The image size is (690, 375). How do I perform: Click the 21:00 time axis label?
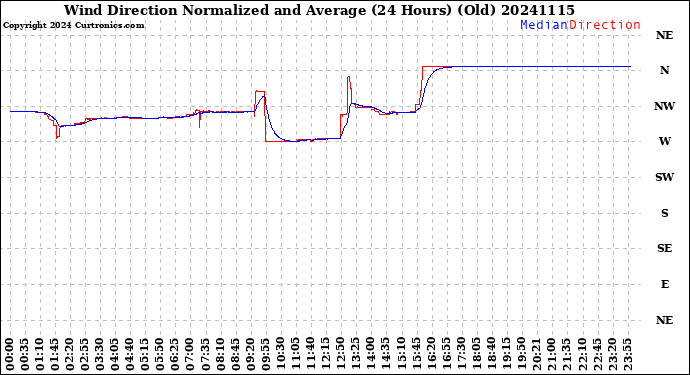(x=551, y=355)
